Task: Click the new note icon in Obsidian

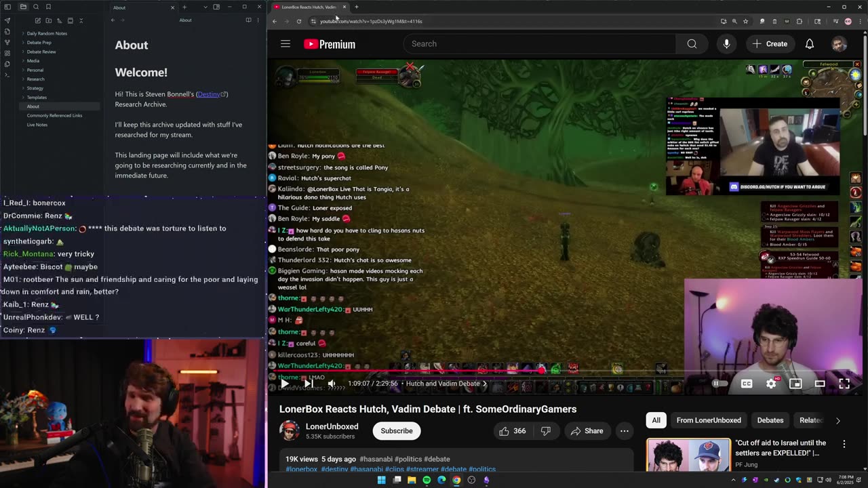Action: (x=38, y=20)
